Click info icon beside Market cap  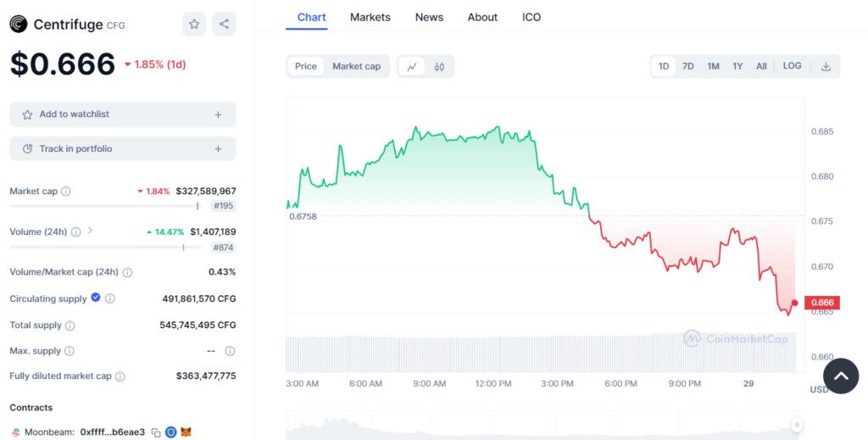tap(66, 192)
